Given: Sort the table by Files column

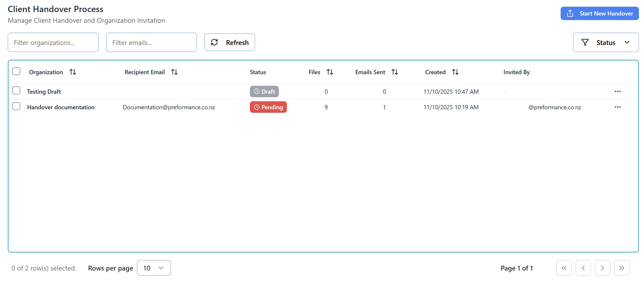Looking at the screenshot, I should [x=330, y=72].
